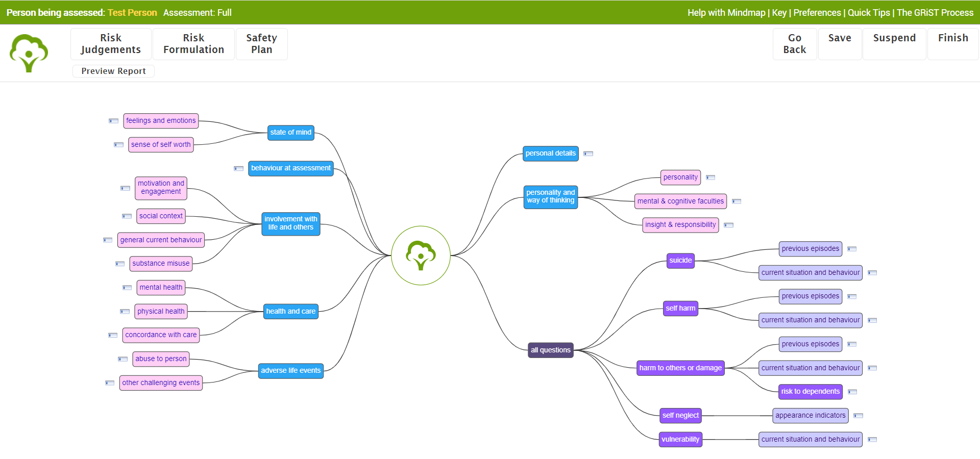Click the Finish button
The width and height of the screenshot is (980, 459).
click(x=952, y=38)
